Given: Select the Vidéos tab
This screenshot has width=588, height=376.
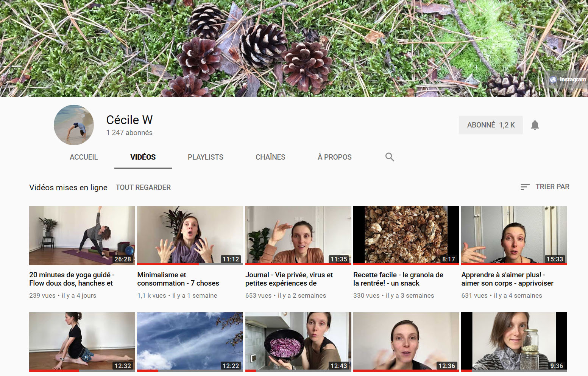Looking at the screenshot, I should 143,157.
